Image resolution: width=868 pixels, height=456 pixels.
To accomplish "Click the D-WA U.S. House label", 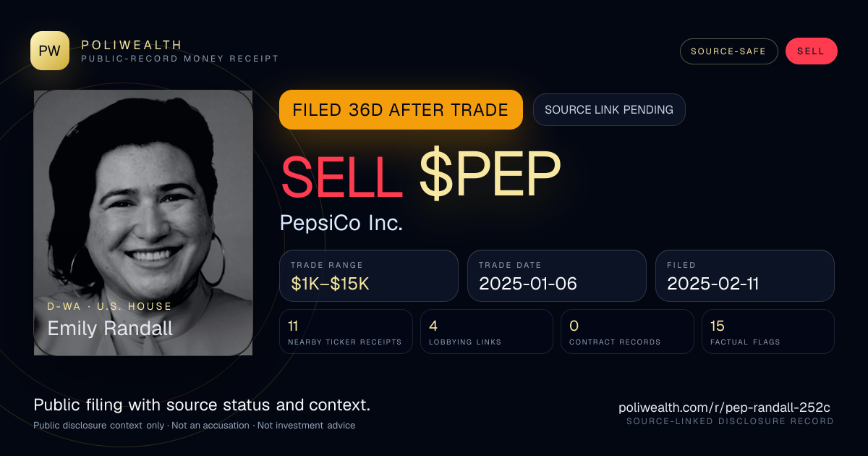I will (110, 306).
